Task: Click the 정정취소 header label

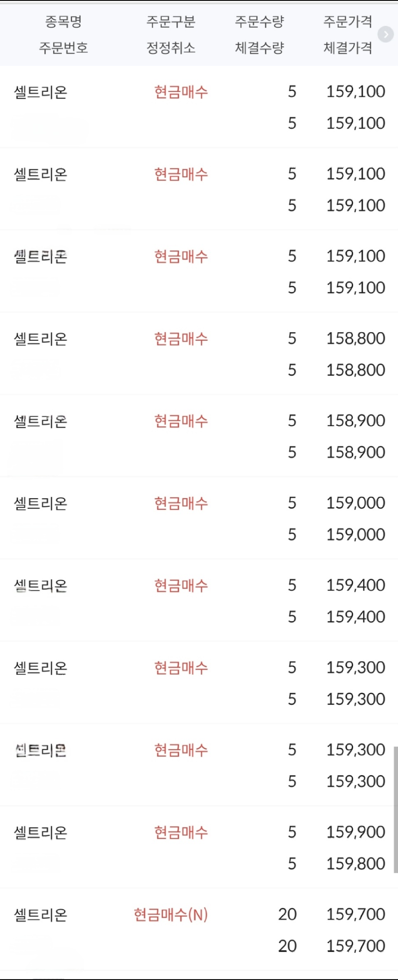Action: click(171, 48)
